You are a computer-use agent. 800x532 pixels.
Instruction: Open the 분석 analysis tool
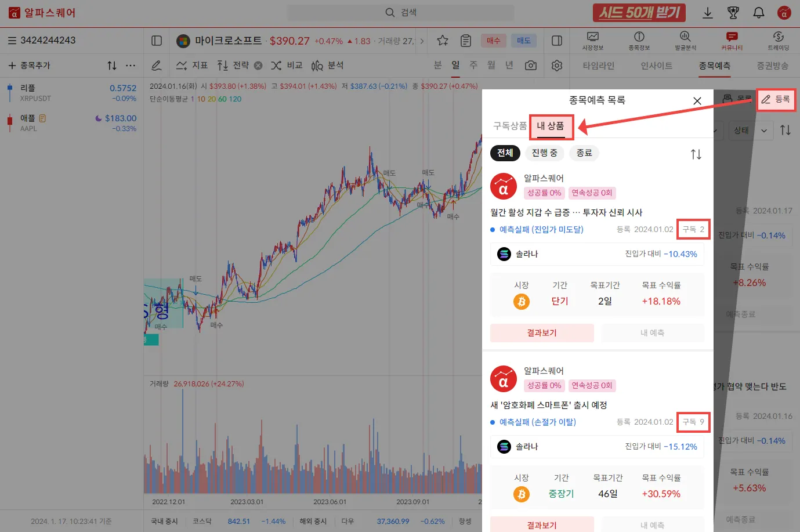click(x=327, y=66)
